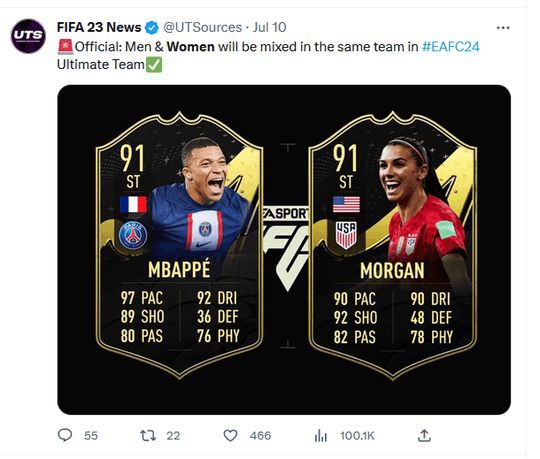Click the retweet arrows icon

pyautogui.click(x=148, y=436)
